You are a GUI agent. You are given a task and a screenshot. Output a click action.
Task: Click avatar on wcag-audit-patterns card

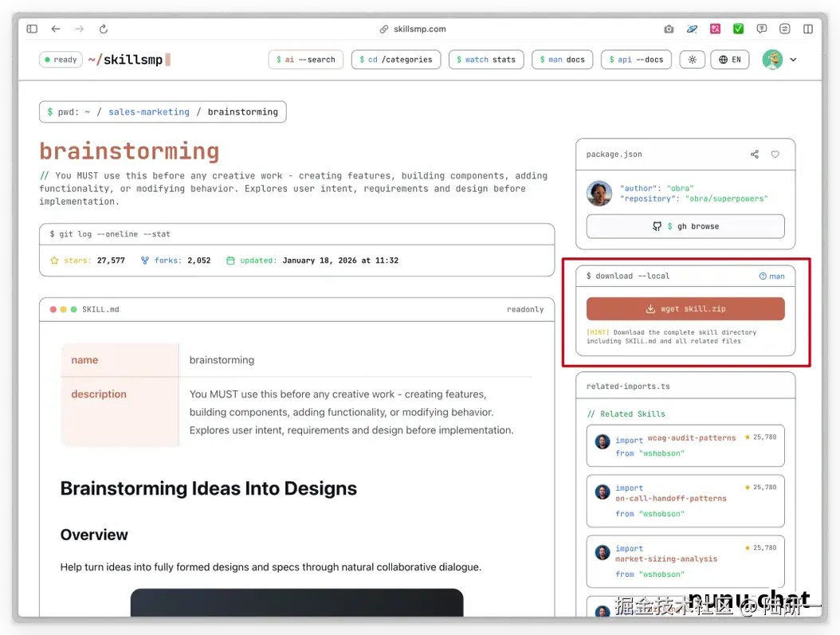coord(603,441)
